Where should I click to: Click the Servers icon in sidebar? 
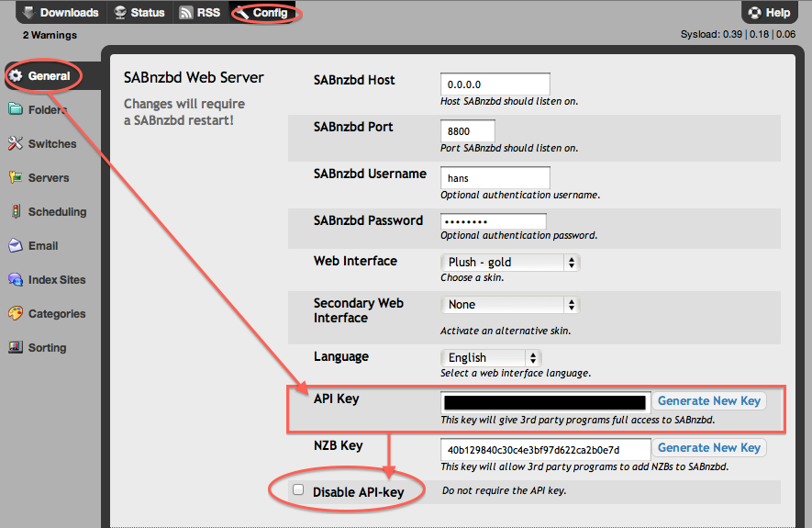coord(16,178)
